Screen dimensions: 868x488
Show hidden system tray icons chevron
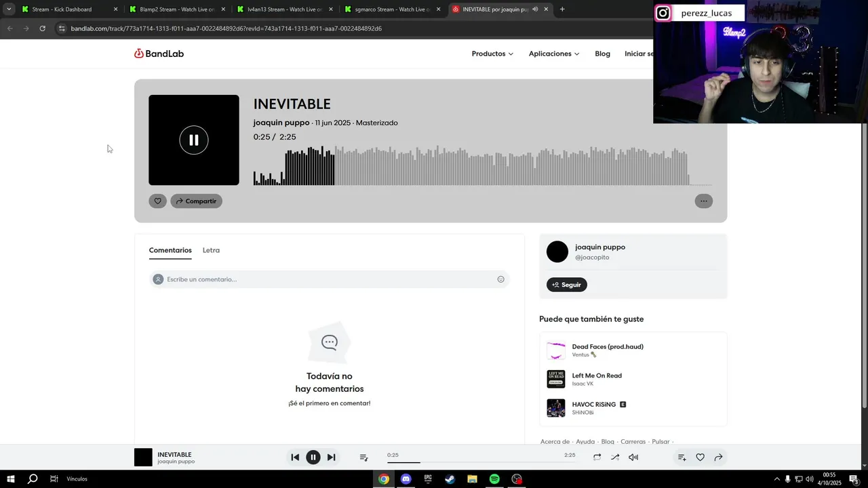pyautogui.click(x=776, y=479)
